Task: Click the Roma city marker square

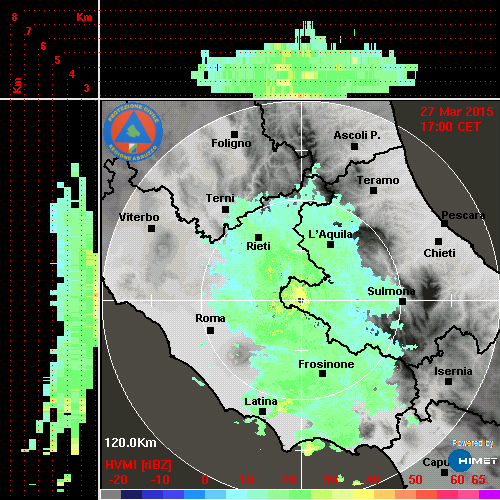Action: [x=210, y=330]
